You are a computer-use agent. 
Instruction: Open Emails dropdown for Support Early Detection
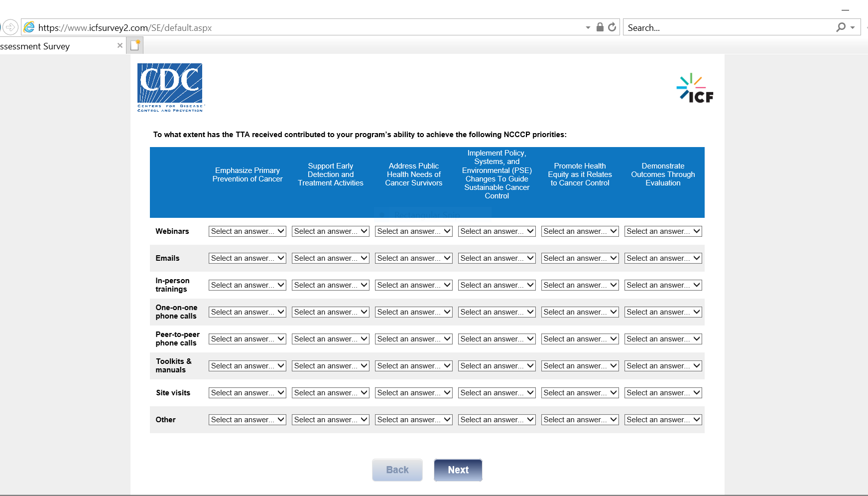[331, 258]
